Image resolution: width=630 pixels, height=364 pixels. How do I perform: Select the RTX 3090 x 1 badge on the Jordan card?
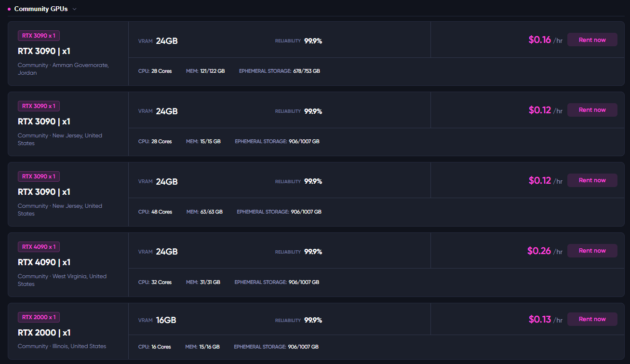(x=39, y=36)
